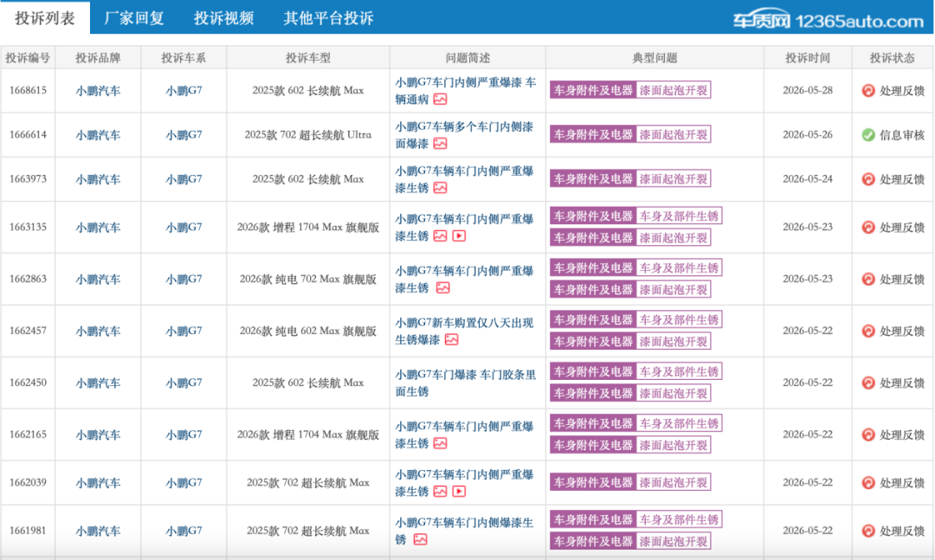Click image icon in complaint 1666614 description

440,144
